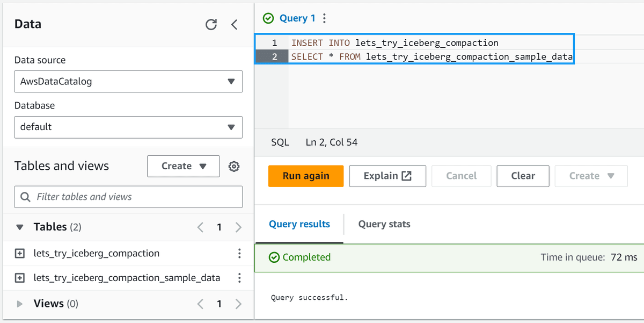This screenshot has width=644, height=323.
Task: Expand the Views section
Action: tap(20, 304)
